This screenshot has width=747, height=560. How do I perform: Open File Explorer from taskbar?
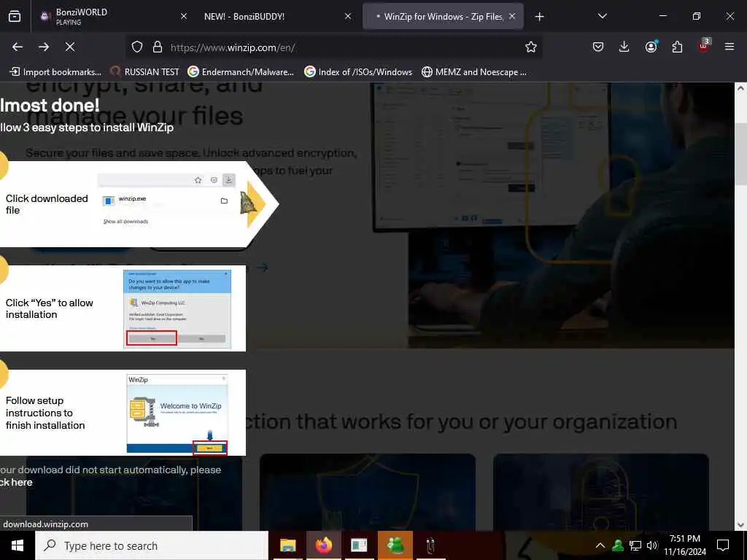tap(287, 545)
